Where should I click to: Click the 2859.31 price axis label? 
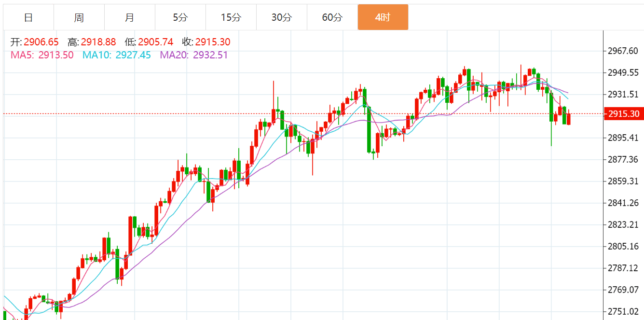coord(623,181)
